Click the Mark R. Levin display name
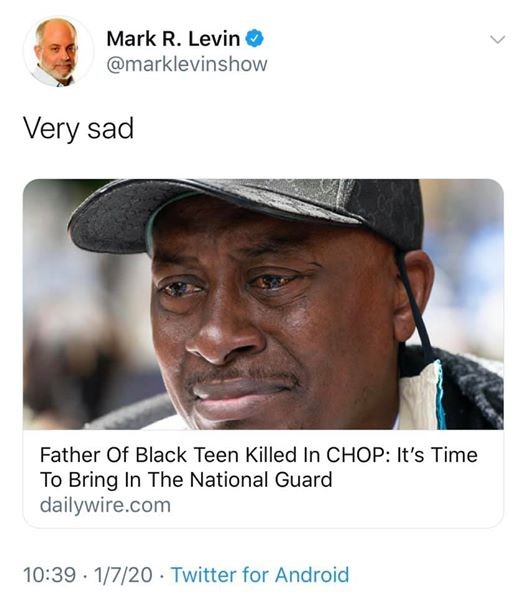The width and height of the screenshot is (526, 596). coord(173,39)
